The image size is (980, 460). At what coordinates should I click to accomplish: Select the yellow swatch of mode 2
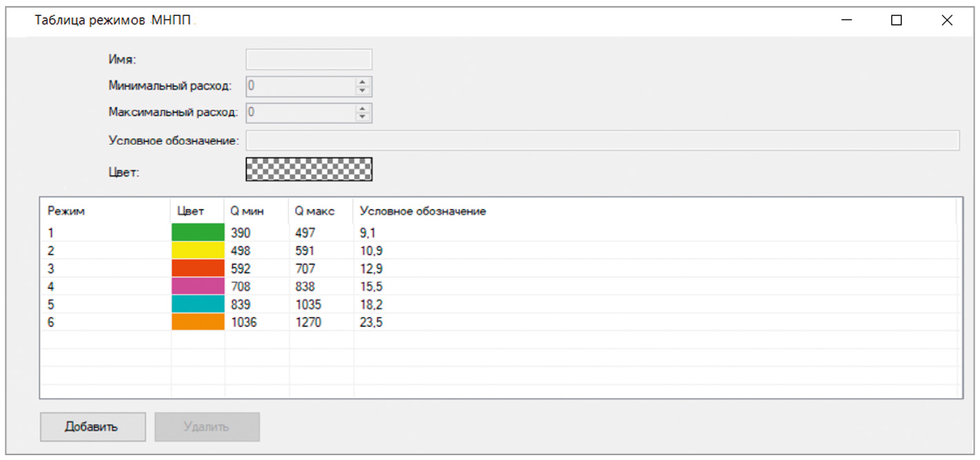(x=198, y=250)
